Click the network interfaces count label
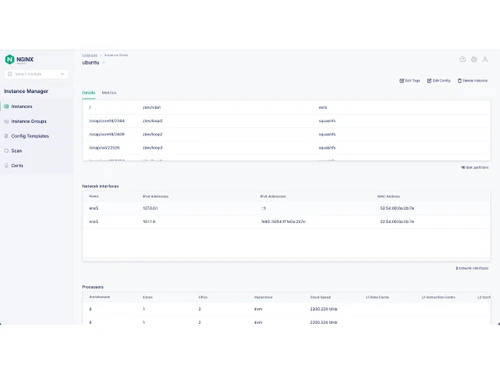 pyautogui.click(x=472, y=268)
